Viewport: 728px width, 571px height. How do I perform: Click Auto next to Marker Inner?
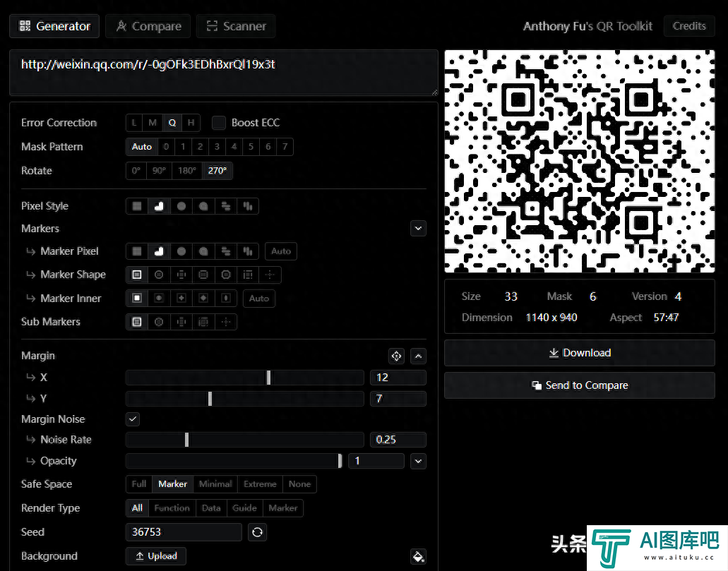point(259,298)
